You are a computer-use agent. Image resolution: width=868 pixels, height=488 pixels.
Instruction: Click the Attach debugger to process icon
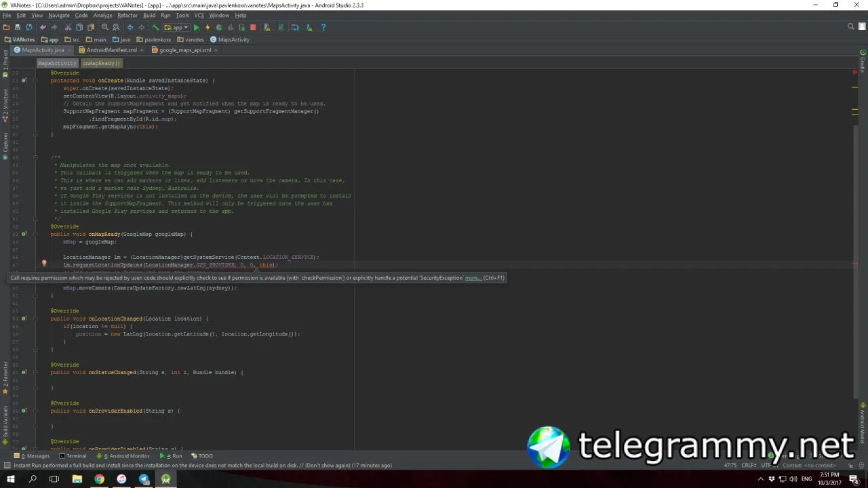241,27
